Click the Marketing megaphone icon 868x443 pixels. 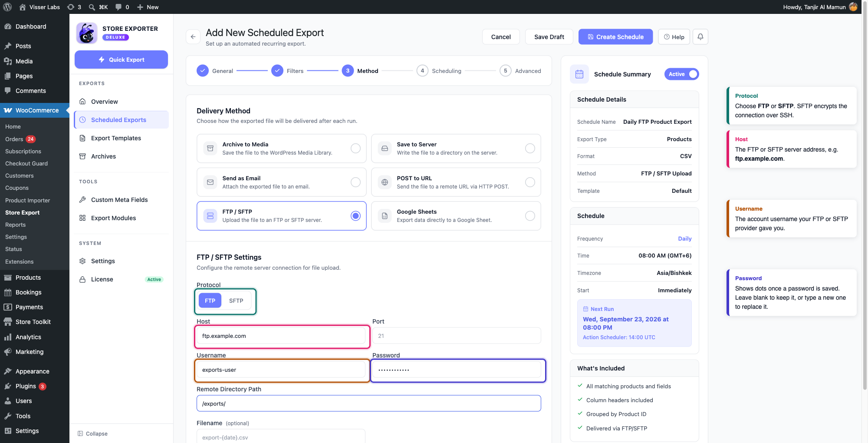8,352
